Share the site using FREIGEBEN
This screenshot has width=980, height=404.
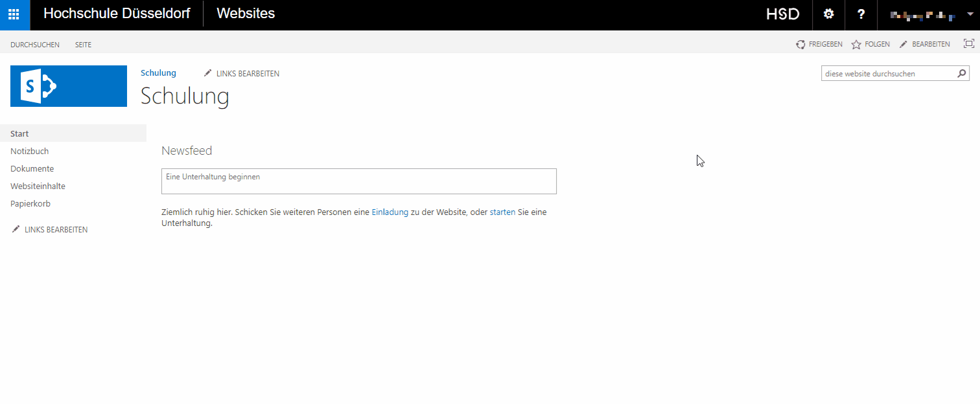coord(819,43)
